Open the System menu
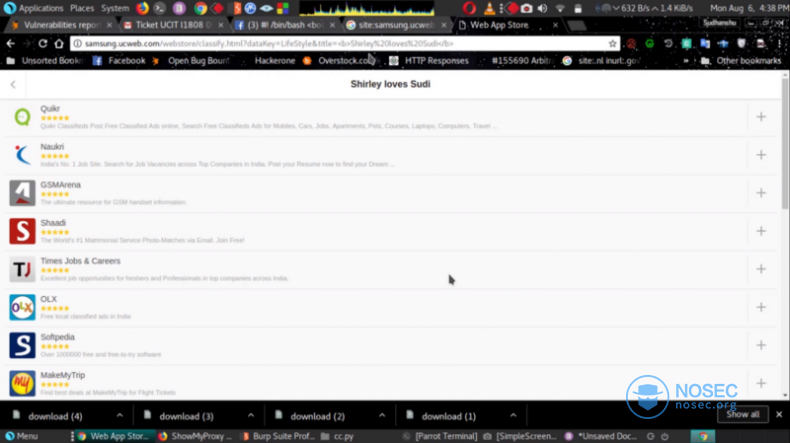 point(115,8)
